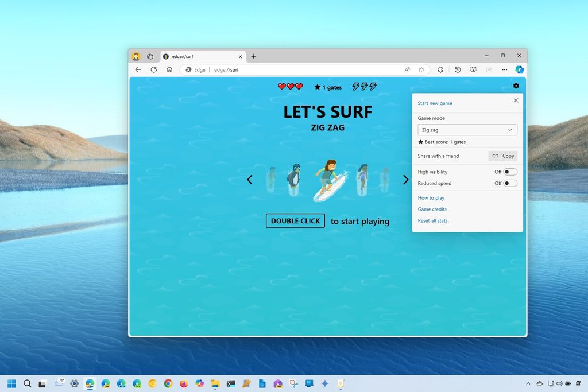This screenshot has height=392, width=588.
Task: Refresh the current page
Action: click(153, 69)
